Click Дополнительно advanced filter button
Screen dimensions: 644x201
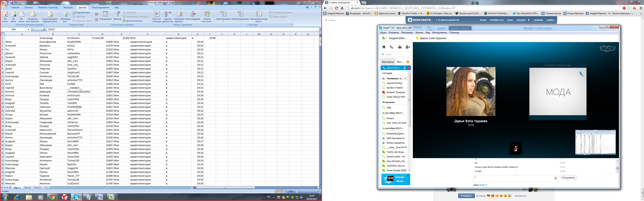pos(133,21)
